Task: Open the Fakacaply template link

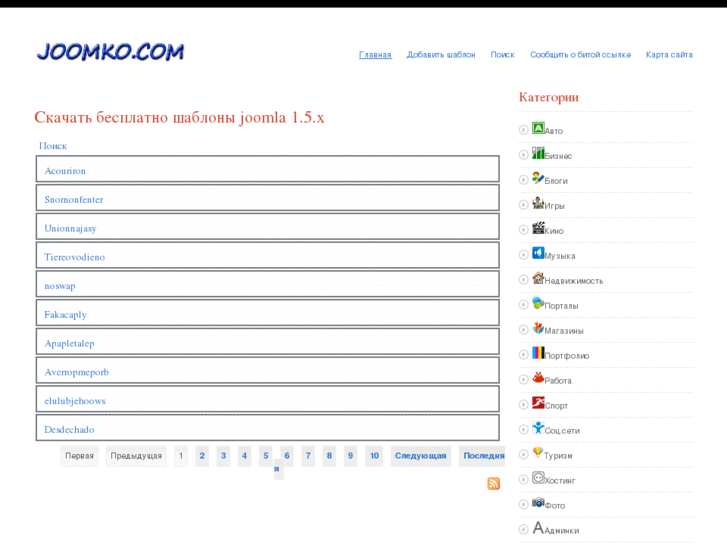Action: coord(65,315)
